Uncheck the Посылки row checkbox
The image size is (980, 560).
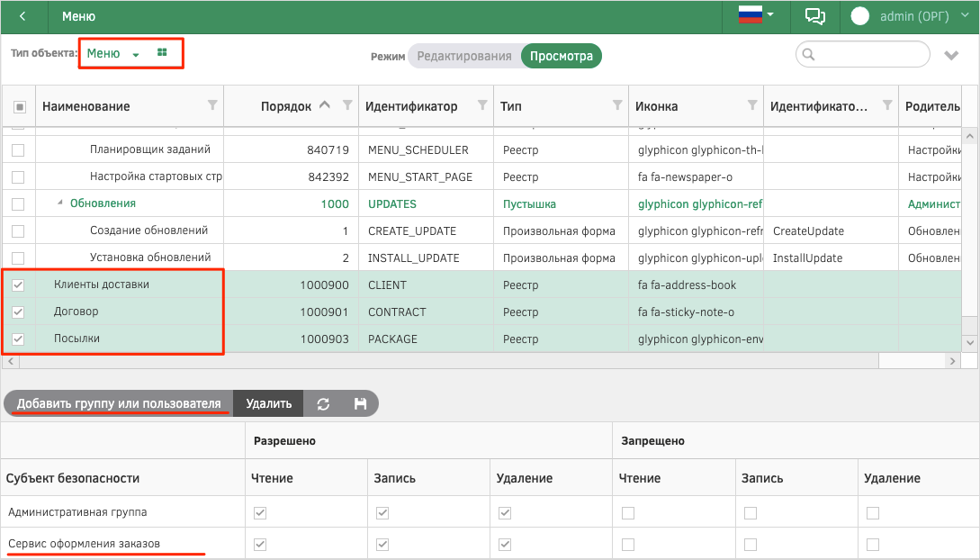pos(18,339)
